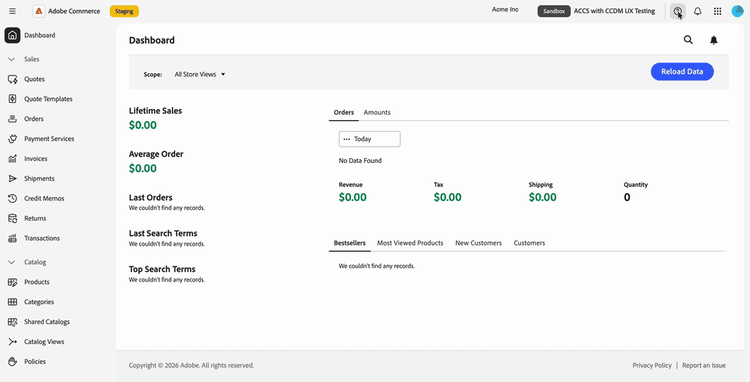The height and width of the screenshot is (382, 750).
Task: Select the Bestsellers tab
Action: 350,243
